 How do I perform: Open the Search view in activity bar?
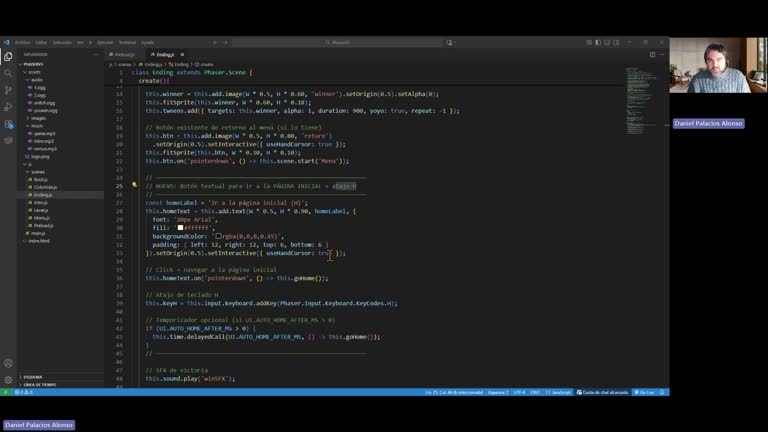point(8,73)
